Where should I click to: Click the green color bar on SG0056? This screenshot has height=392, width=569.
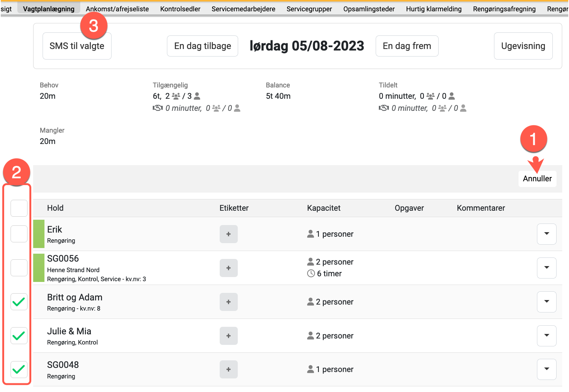click(39, 268)
